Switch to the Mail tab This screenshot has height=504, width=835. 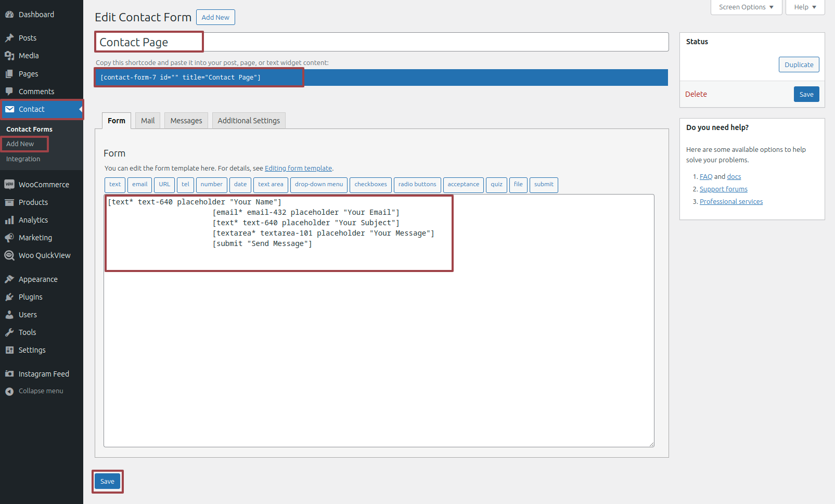(x=148, y=121)
